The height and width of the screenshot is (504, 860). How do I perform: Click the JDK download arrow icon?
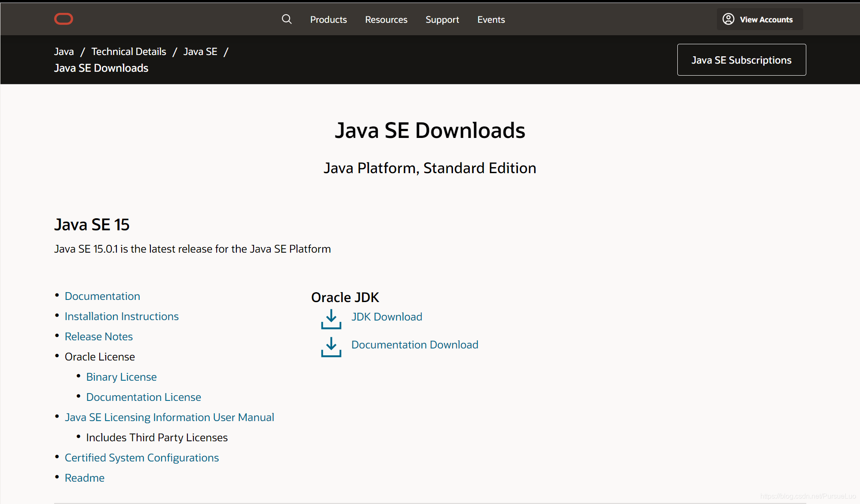tap(331, 319)
